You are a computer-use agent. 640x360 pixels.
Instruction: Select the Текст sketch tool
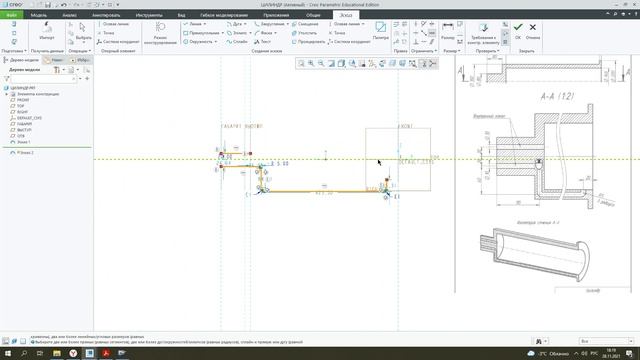click(262, 42)
